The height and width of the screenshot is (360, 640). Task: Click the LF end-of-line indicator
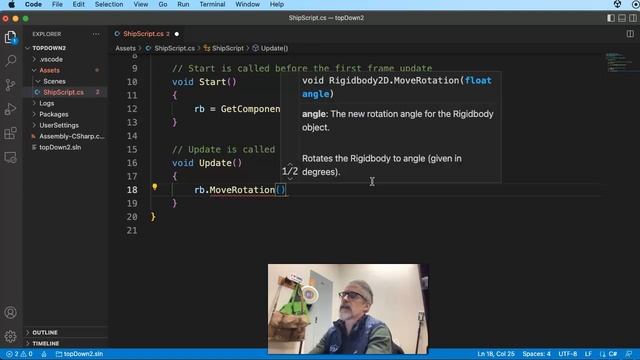pyautogui.click(x=588, y=354)
